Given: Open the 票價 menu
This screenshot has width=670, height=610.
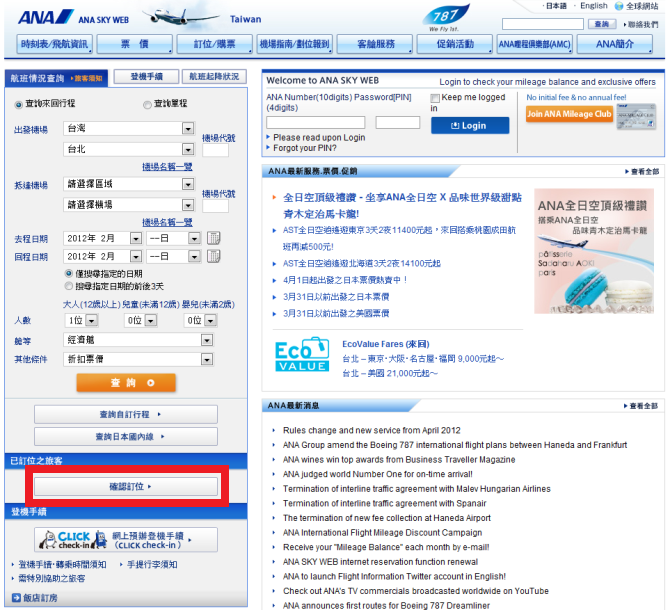Looking at the screenshot, I should pos(135,44).
